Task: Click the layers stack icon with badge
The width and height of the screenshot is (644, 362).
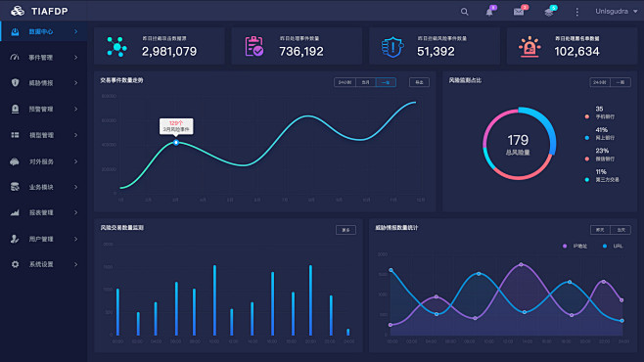Action: 549,12
